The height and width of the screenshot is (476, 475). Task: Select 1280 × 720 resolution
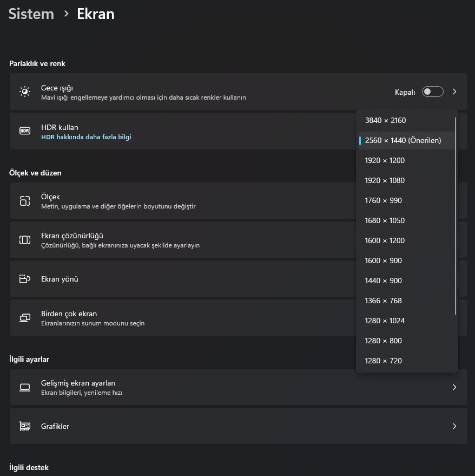click(x=383, y=361)
